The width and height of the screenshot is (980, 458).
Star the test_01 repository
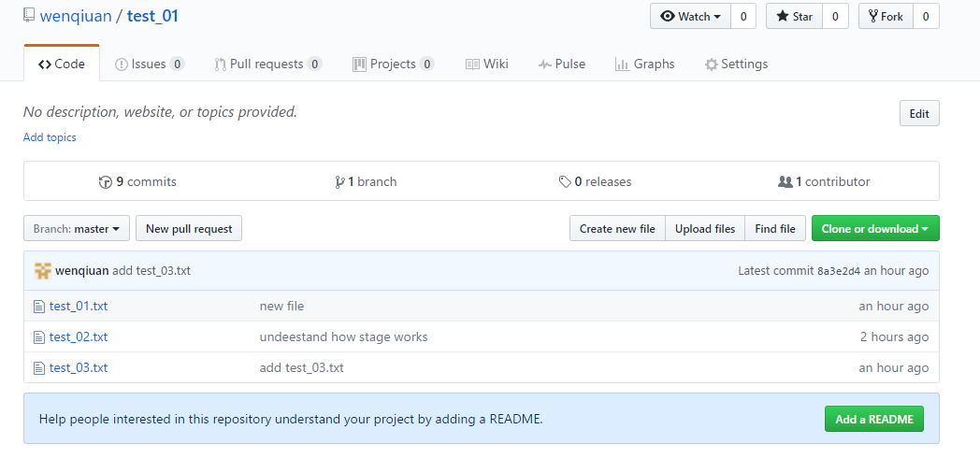tap(794, 16)
